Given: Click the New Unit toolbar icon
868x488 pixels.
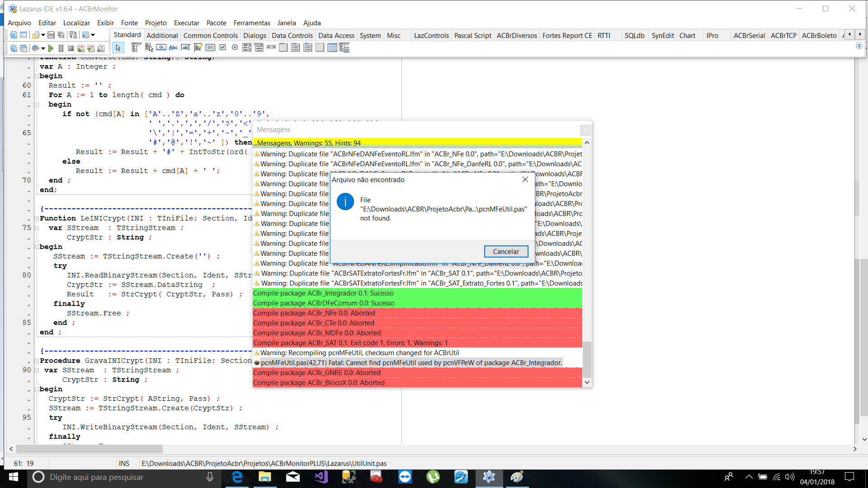Looking at the screenshot, I should pyautogui.click(x=14, y=35).
